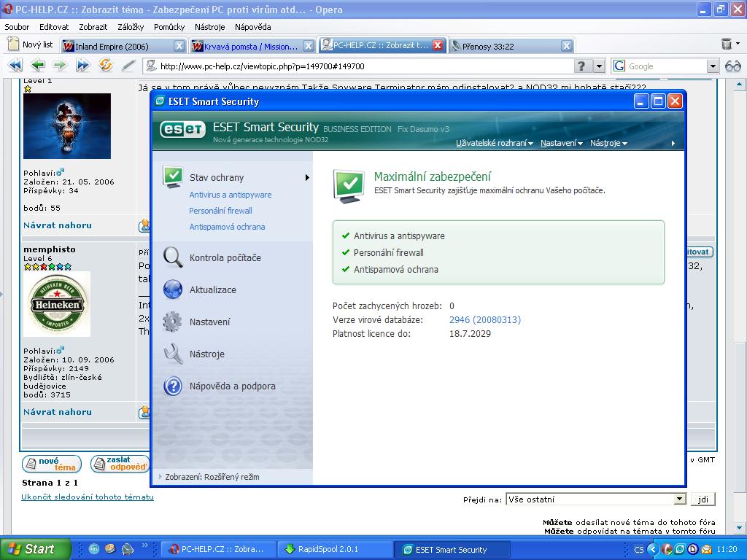The width and height of the screenshot is (747, 560).
Task: Click the trash icon for closed tabs
Action: (726, 44)
